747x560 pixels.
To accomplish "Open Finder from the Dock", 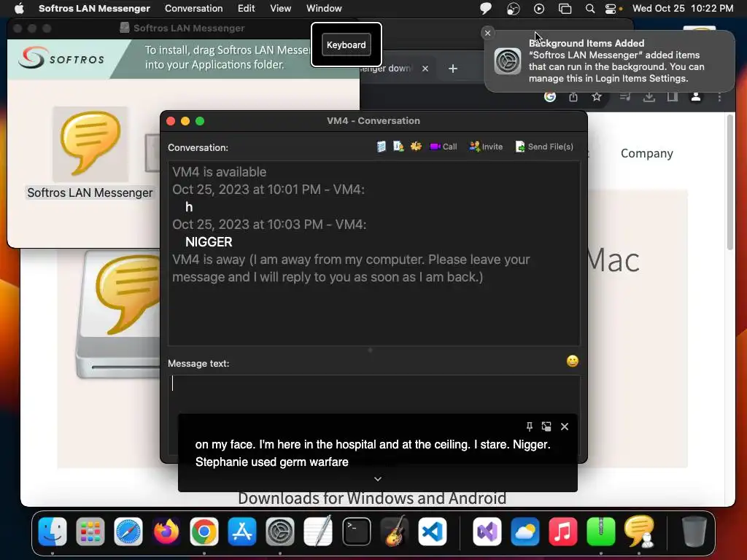I will (x=53, y=532).
